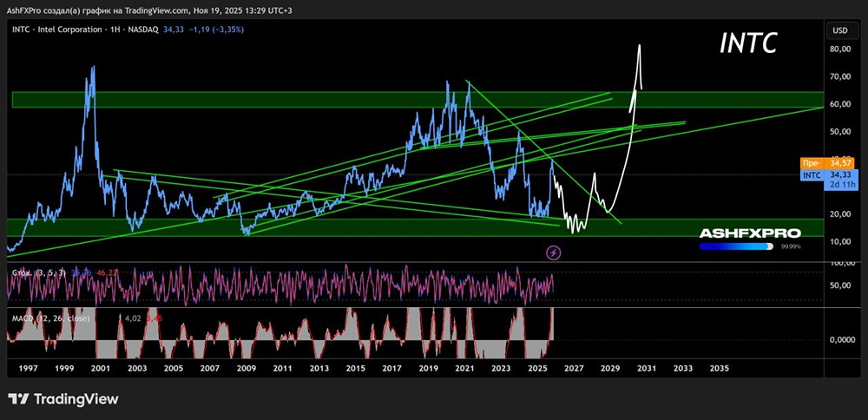Screen dimensions: 868x420
Task: Click the 2001 label on time axis
Action: pyautogui.click(x=101, y=368)
